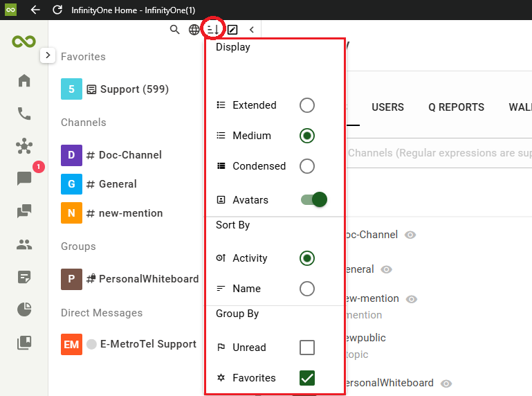
Task: Click the Condensed list layout icon
Action: [x=221, y=166]
